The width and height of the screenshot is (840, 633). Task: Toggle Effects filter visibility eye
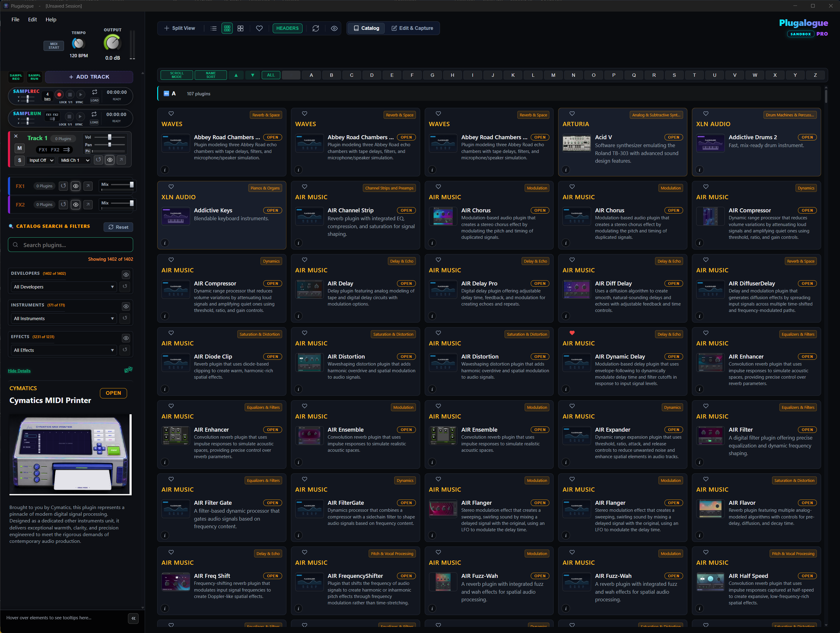coord(126,338)
